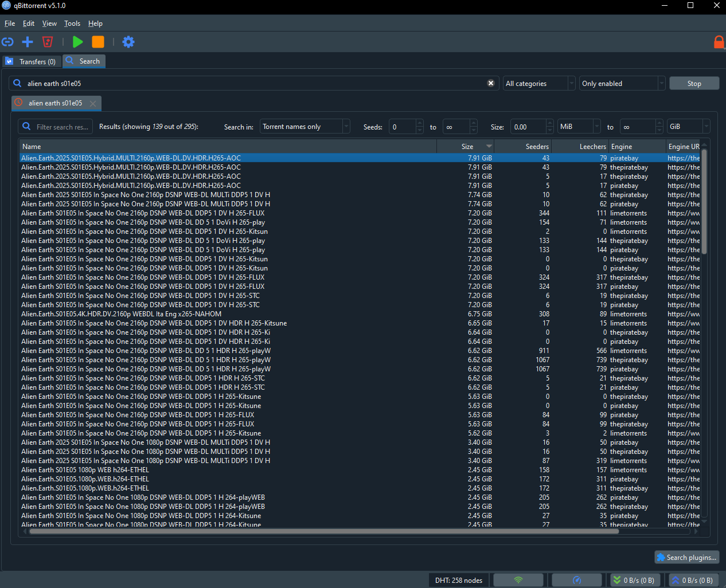Click the Add torrent link icon
The width and height of the screenshot is (726, 588).
7,42
